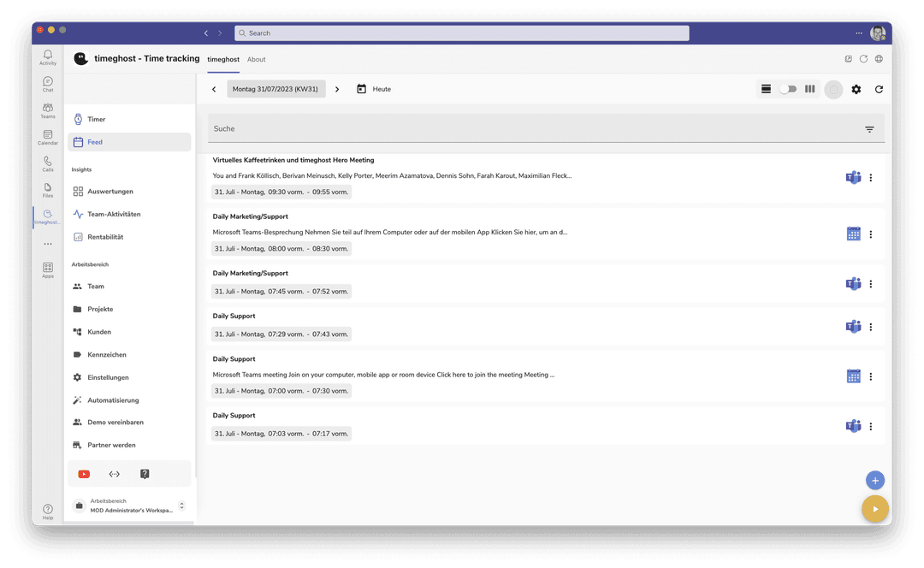This screenshot has height=568, width=924.
Task: Open the Montag 31/07/2023 date dropdown
Action: coord(275,88)
